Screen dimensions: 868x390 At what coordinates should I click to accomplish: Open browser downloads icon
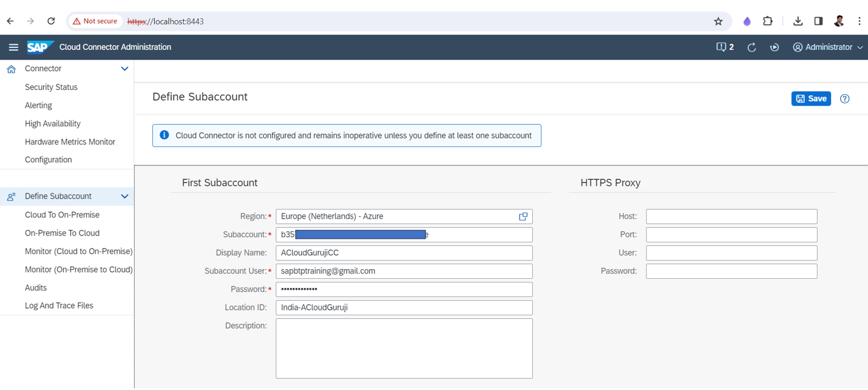(x=798, y=21)
